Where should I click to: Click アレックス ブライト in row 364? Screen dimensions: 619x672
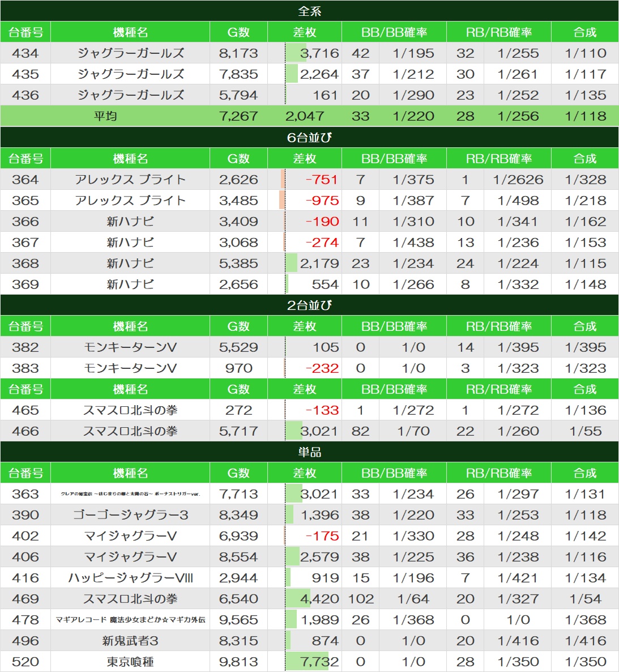[x=130, y=179]
